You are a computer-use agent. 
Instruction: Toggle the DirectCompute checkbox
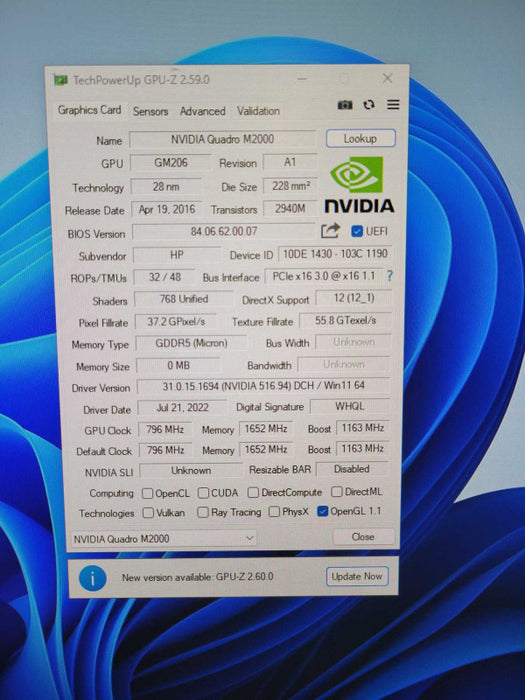[x=253, y=492]
